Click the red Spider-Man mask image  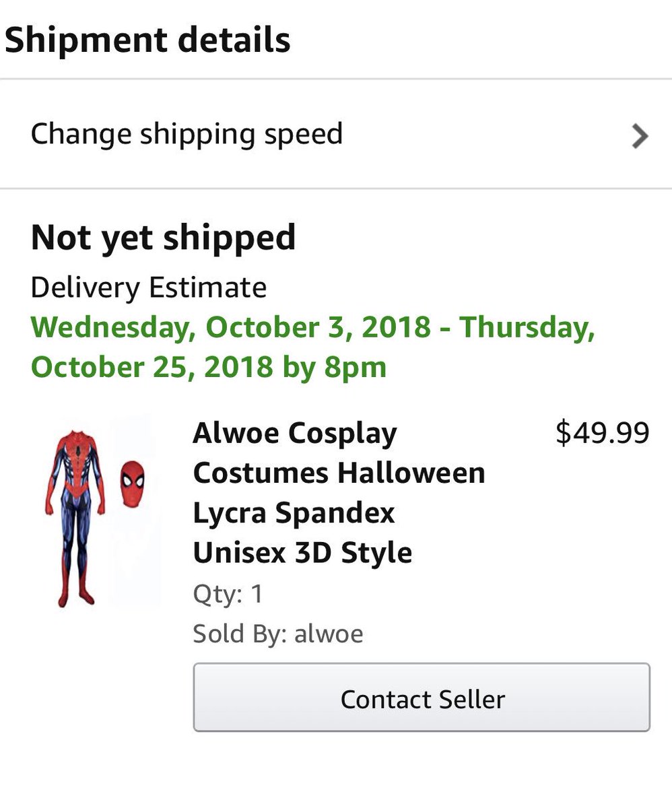click(132, 484)
